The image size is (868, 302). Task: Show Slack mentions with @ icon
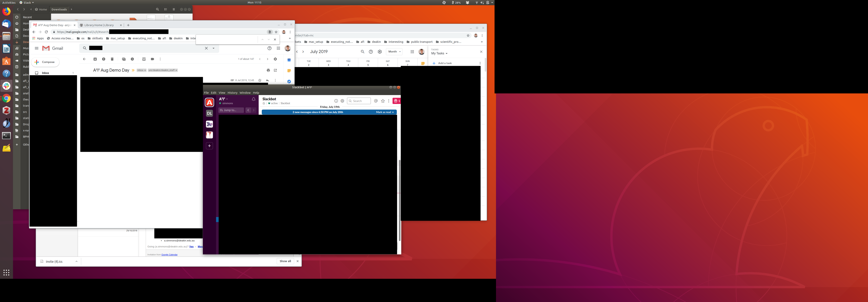376,101
